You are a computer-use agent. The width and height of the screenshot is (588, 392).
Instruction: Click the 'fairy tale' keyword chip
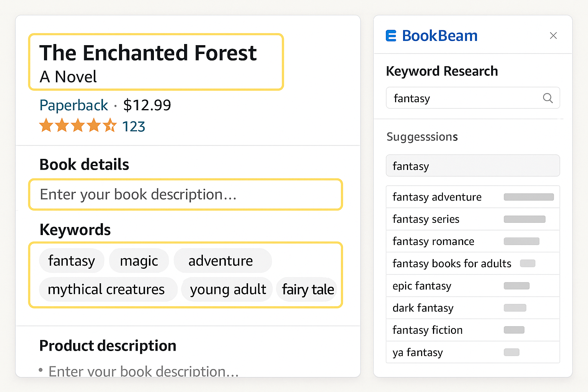point(307,289)
